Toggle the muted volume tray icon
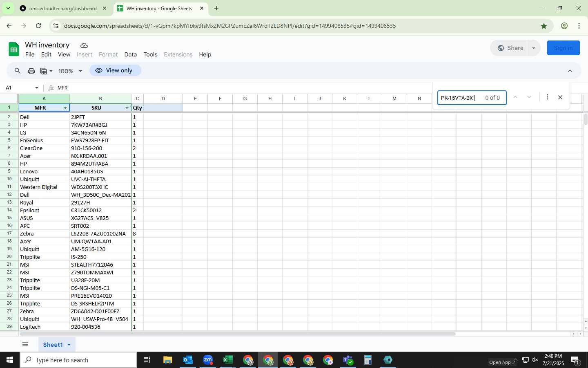This screenshot has height=368, width=588. 535,360
